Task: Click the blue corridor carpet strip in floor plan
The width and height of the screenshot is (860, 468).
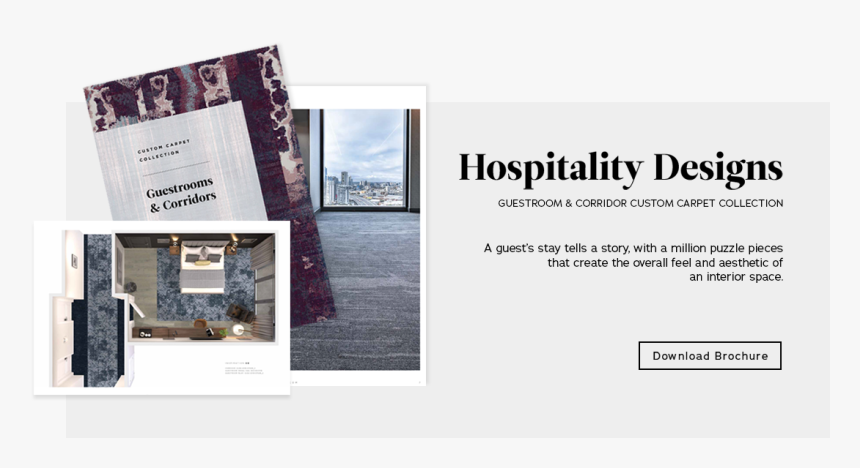Action: [99, 310]
